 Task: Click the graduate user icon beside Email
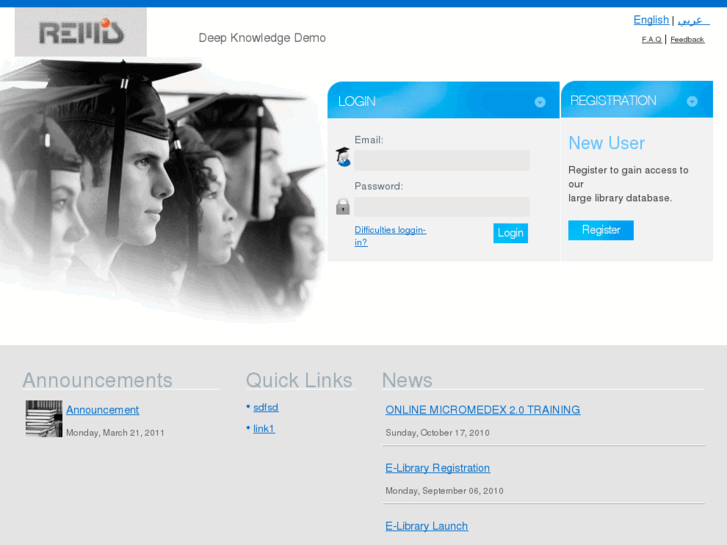point(343,157)
